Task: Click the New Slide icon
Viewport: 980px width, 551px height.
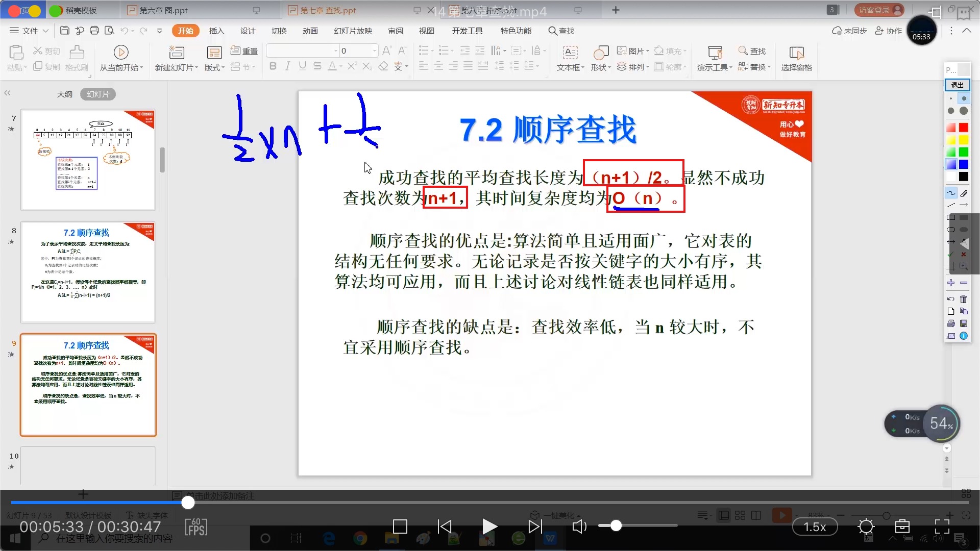Action: [x=176, y=52]
